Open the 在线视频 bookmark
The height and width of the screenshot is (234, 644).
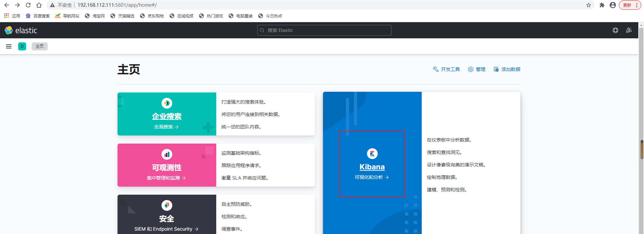click(181, 16)
